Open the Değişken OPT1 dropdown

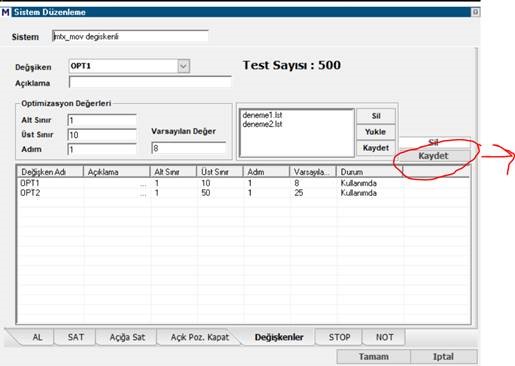[x=183, y=66]
